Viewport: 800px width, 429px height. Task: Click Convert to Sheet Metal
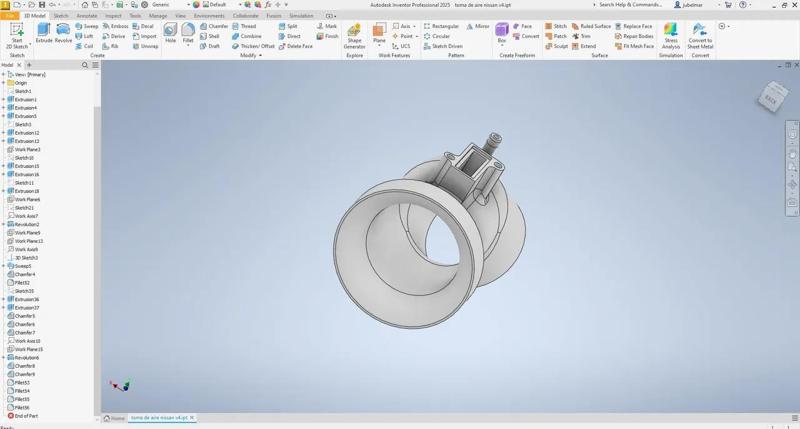coord(700,36)
